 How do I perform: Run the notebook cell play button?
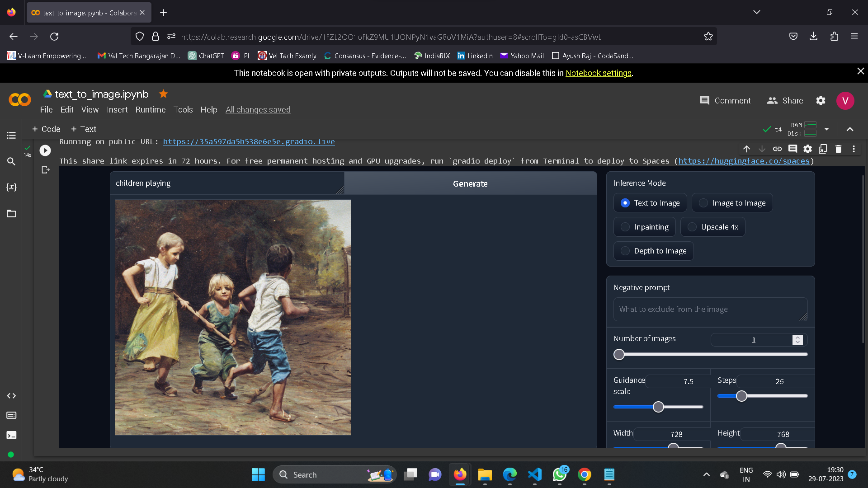point(45,150)
